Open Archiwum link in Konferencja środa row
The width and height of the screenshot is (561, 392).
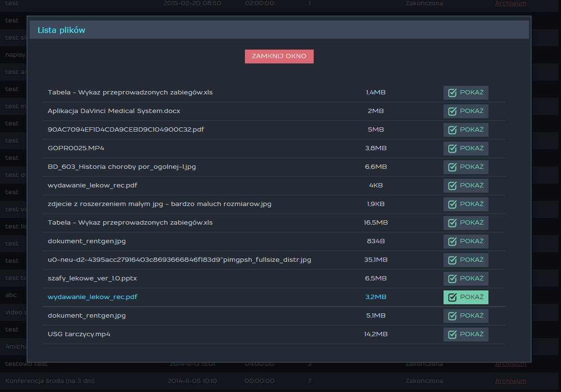pos(510,381)
